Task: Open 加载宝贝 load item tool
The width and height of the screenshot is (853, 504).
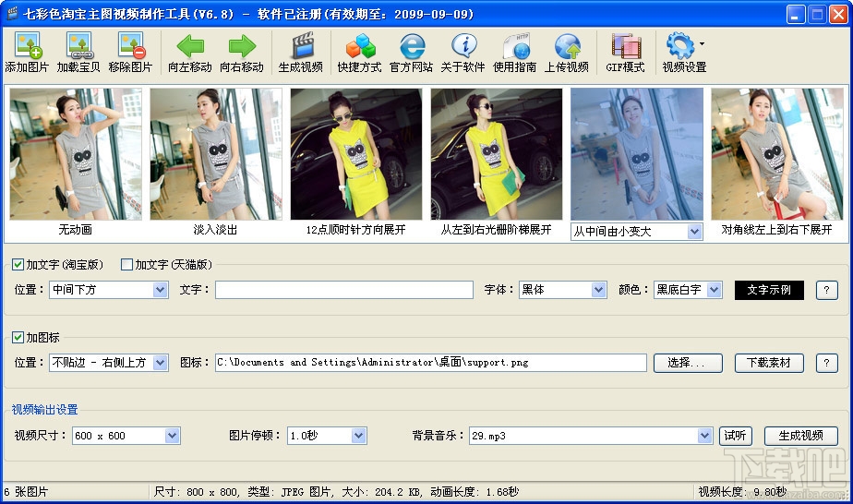Action: (x=78, y=53)
